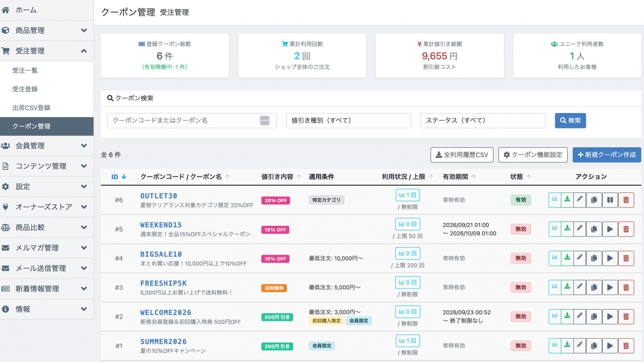Image resolution: width=644 pixels, height=362 pixels.
Task: Activate the BIGSALE10 coupon
Action: pyautogui.click(x=610, y=258)
